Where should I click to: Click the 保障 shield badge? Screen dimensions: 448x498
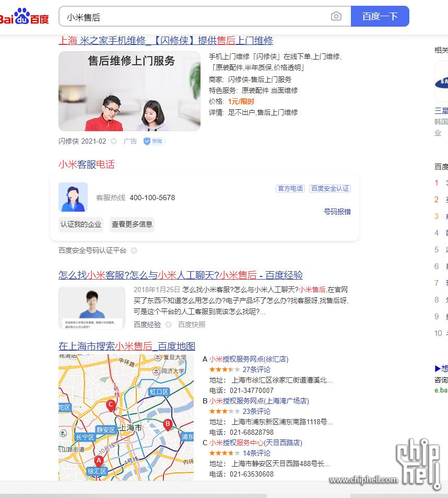tap(154, 141)
